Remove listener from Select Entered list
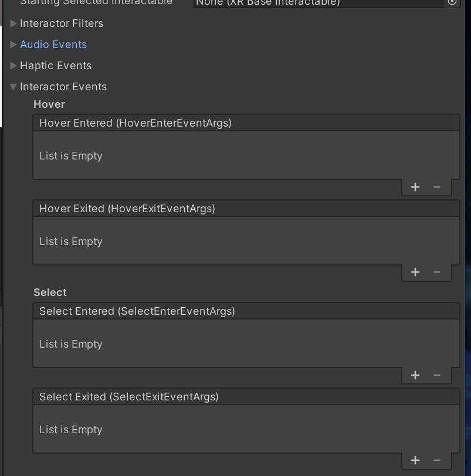471x476 pixels. point(437,375)
